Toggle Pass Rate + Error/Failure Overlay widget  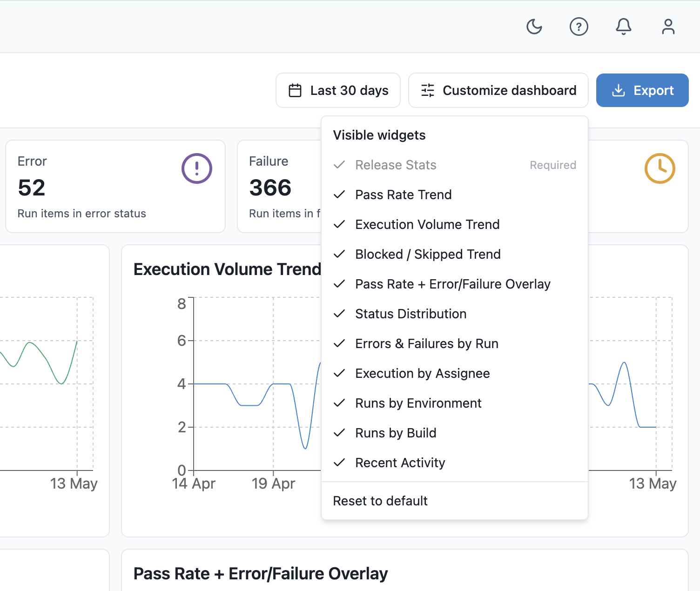pyautogui.click(x=455, y=284)
